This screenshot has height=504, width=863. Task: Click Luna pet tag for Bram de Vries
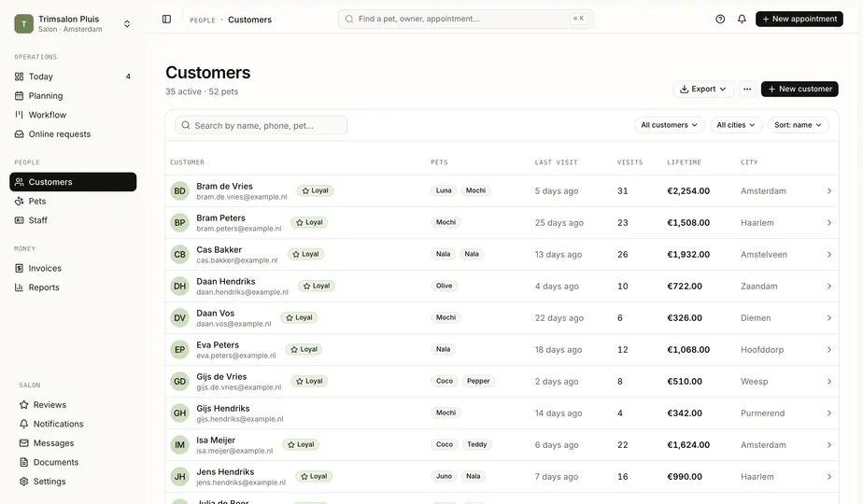pos(444,191)
